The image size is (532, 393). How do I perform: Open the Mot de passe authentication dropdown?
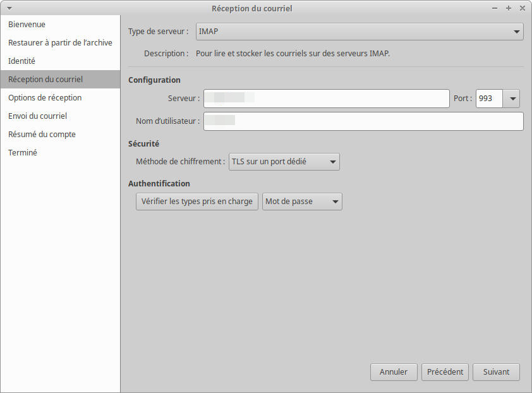[x=302, y=202]
